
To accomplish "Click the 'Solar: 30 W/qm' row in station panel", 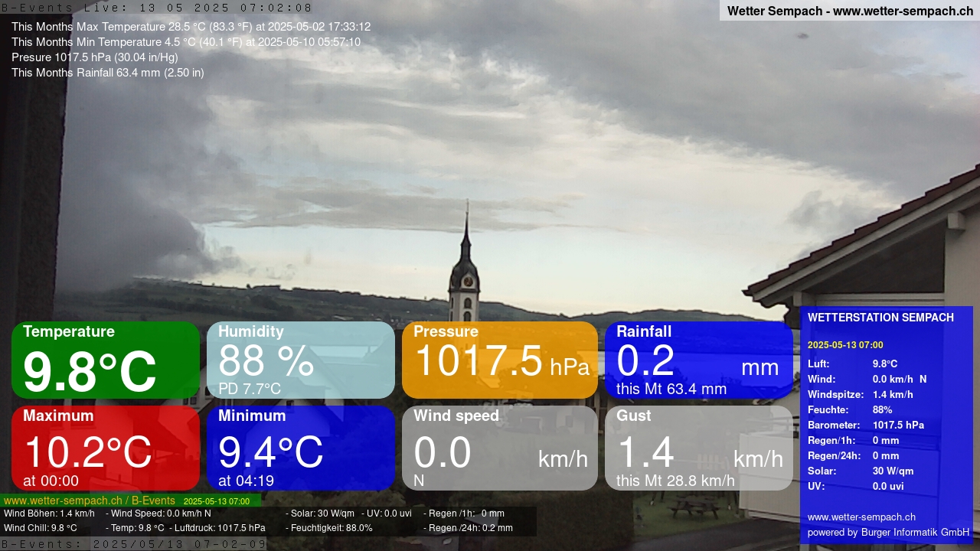I will (861, 471).
